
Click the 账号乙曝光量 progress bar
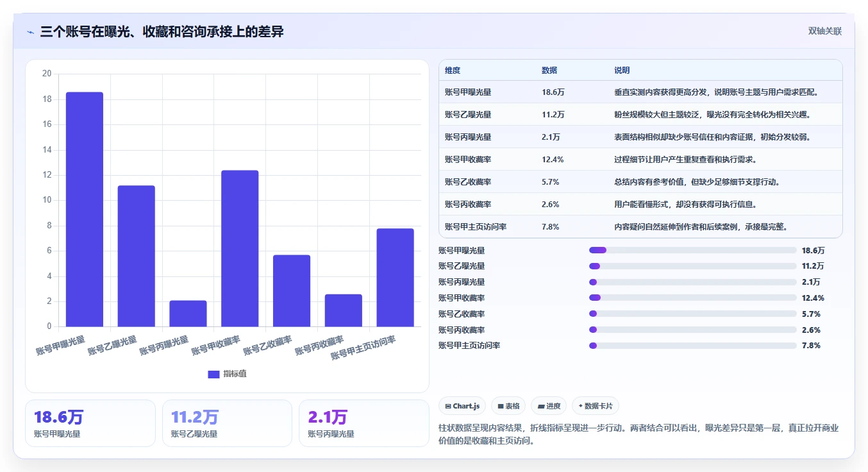[x=692, y=266]
